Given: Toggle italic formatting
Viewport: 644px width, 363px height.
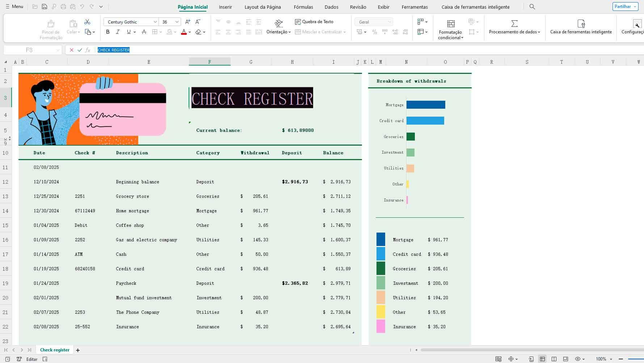Looking at the screenshot, I should pos(118,32).
